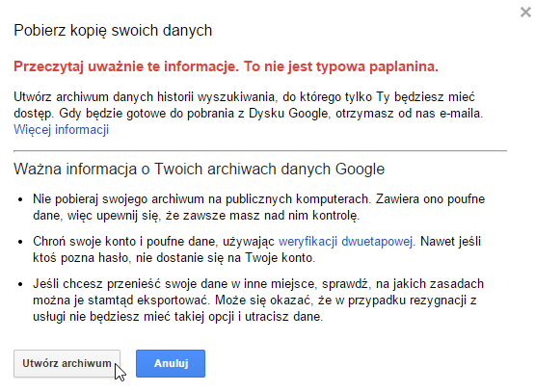This screenshot has width=535, height=392.
Task: Click the 'Ważna informacja o Twoich archiwach' heading
Action: (200, 170)
